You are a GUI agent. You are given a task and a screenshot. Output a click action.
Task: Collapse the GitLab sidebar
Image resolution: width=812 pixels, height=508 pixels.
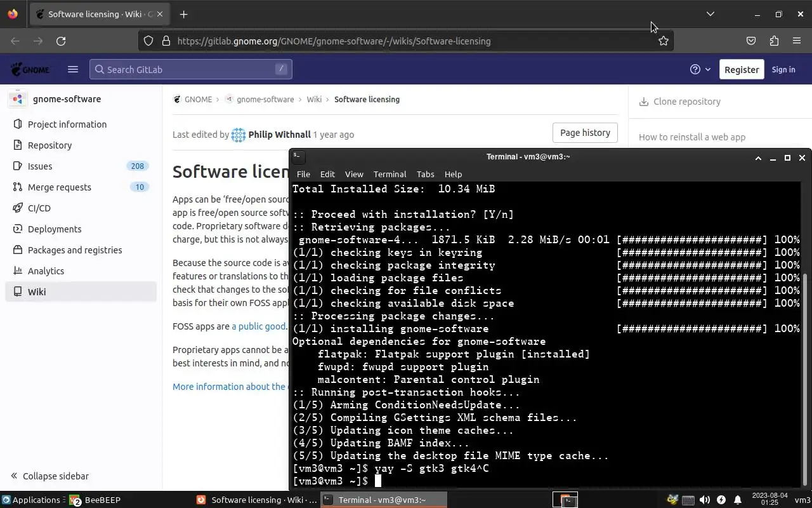(x=49, y=476)
